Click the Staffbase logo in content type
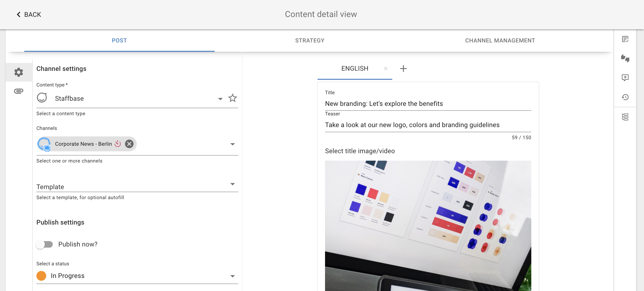The width and height of the screenshot is (644, 291). [42, 98]
